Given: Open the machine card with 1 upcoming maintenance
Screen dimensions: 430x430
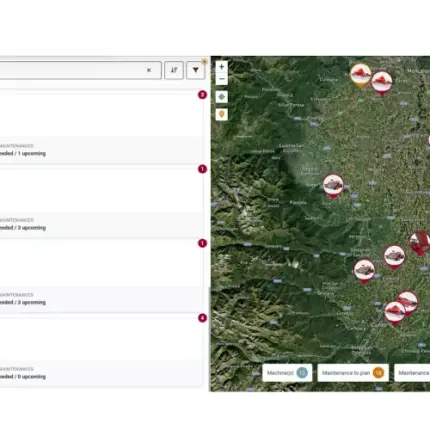Looking at the screenshot, I should click(101, 127).
